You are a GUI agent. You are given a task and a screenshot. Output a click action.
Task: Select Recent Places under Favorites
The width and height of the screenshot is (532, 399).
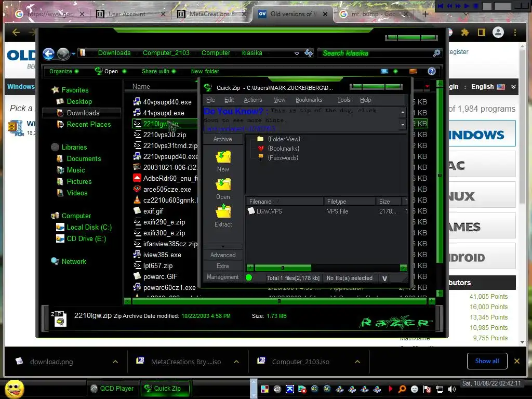[x=88, y=124]
